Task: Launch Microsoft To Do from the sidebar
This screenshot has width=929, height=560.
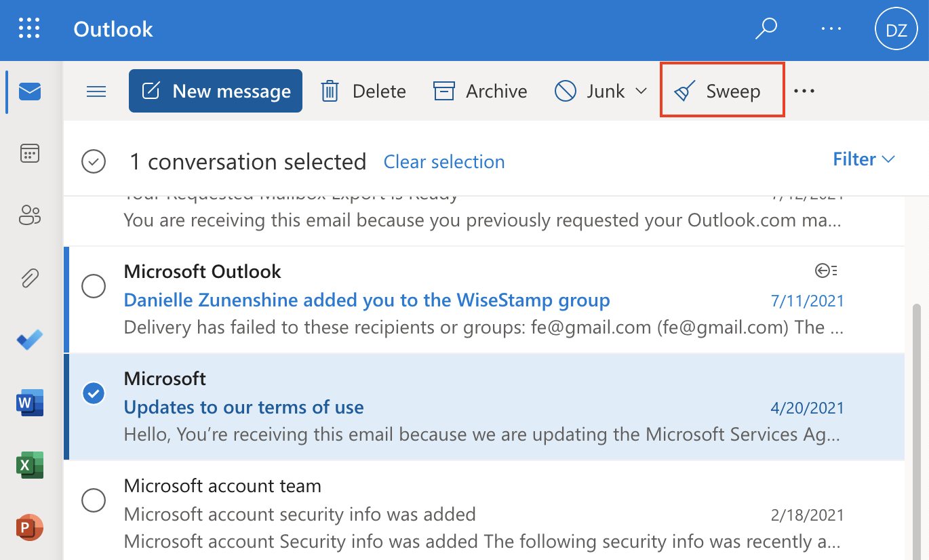Action: (29, 340)
